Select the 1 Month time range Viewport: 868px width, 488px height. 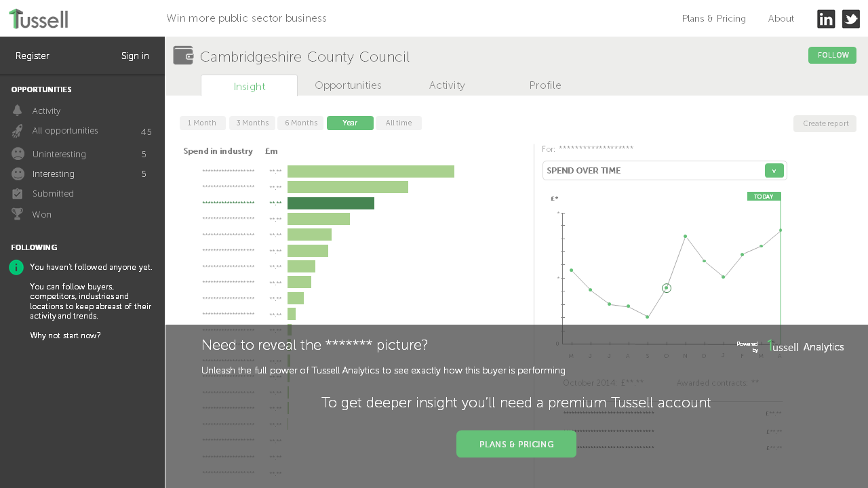(202, 123)
